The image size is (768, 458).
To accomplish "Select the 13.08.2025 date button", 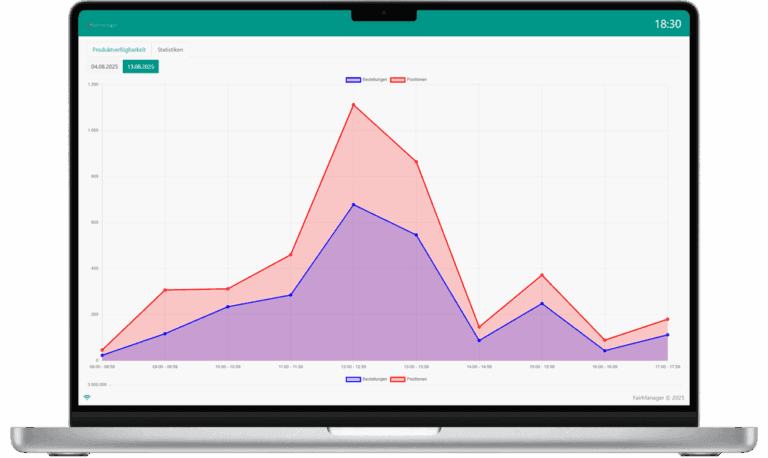I will tap(141, 66).
